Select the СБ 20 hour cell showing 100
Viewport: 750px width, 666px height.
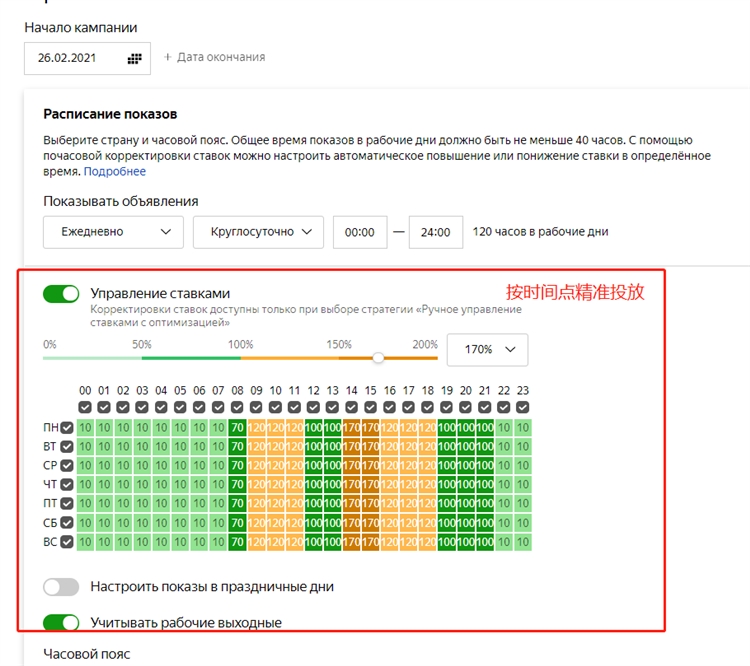click(x=466, y=522)
